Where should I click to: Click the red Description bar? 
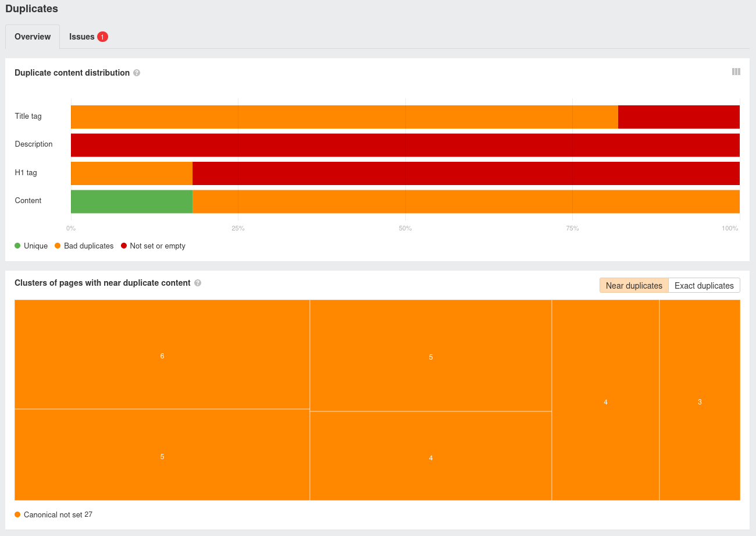point(405,145)
